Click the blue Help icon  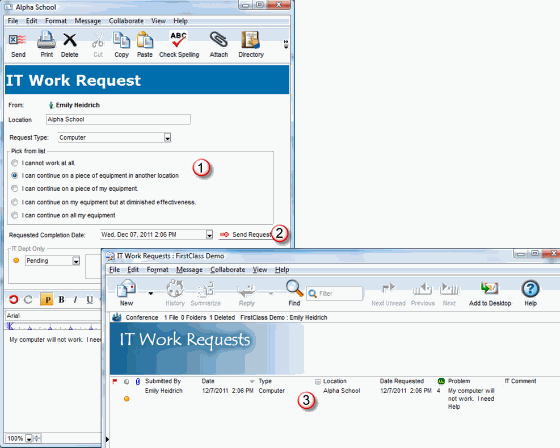pyautogui.click(x=530, y=289)
